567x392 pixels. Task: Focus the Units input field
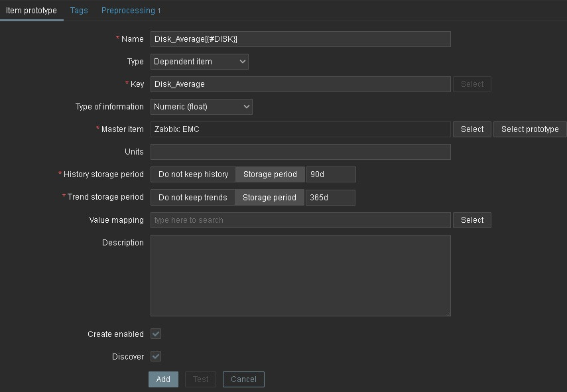(300, 152)
